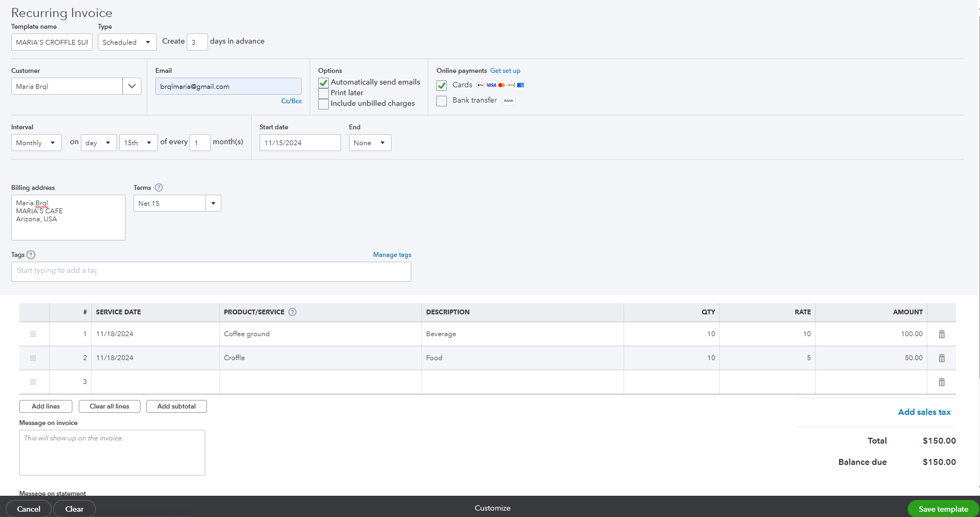Click the bank icon next to Bank transfer

click(x=509, y=101)
